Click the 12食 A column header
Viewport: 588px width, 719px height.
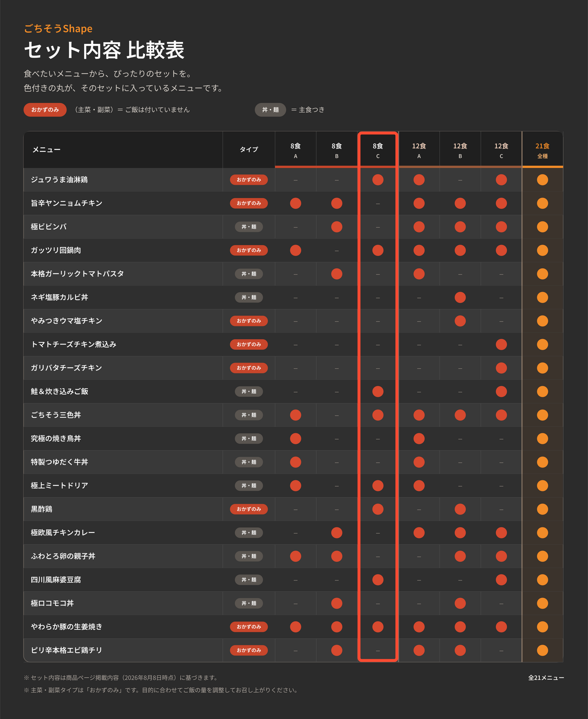tap(419, 150)
